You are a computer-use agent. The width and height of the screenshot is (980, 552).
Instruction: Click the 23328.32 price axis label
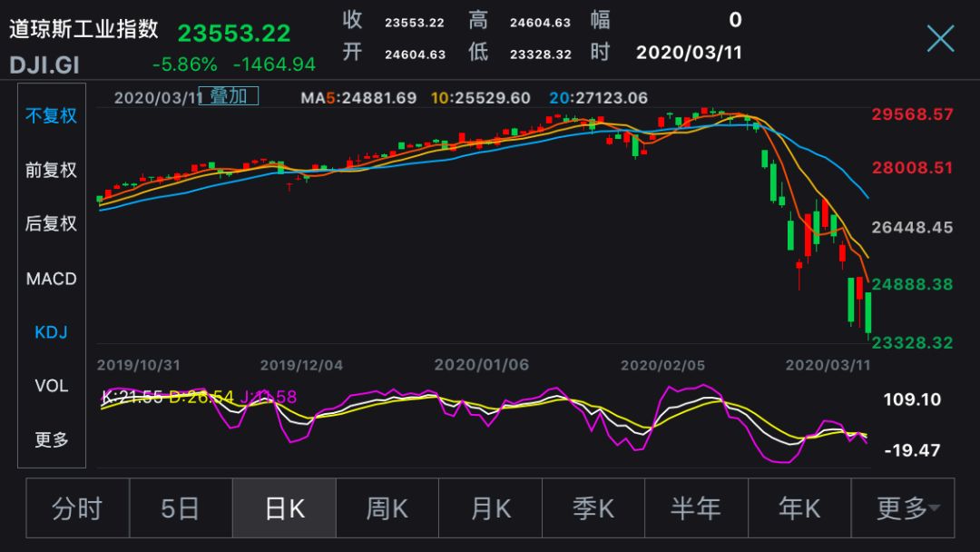coord(913,342)
